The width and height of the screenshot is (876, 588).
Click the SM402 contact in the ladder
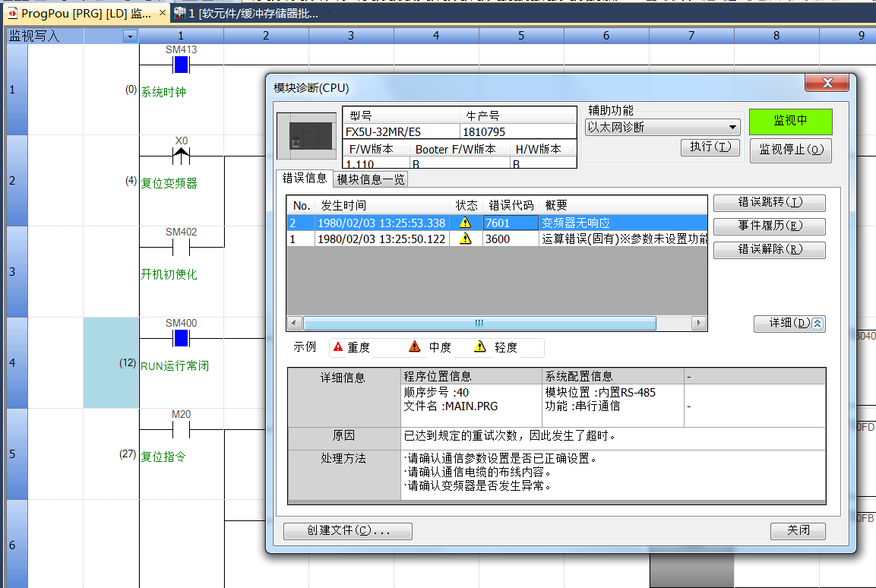click(x=181, y=248)
